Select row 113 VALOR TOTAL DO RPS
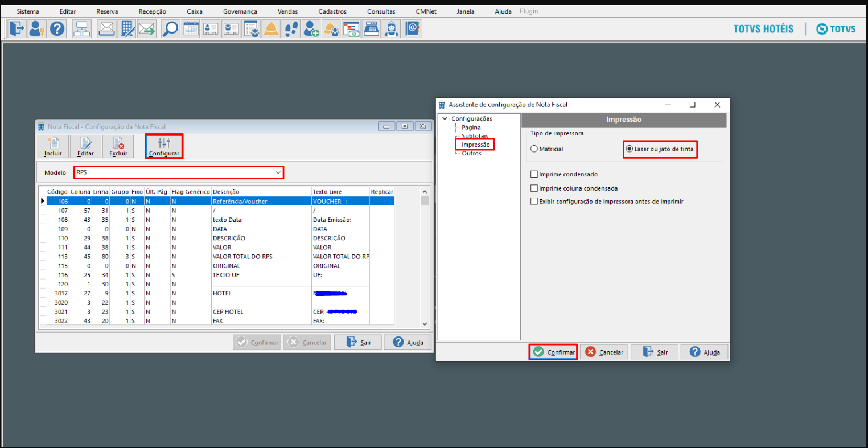Screen dimensions: 868x448 click(x=216, y=257)
